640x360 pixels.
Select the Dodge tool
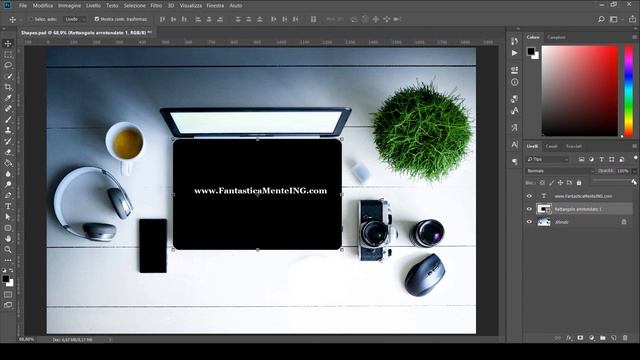(8, 184)
